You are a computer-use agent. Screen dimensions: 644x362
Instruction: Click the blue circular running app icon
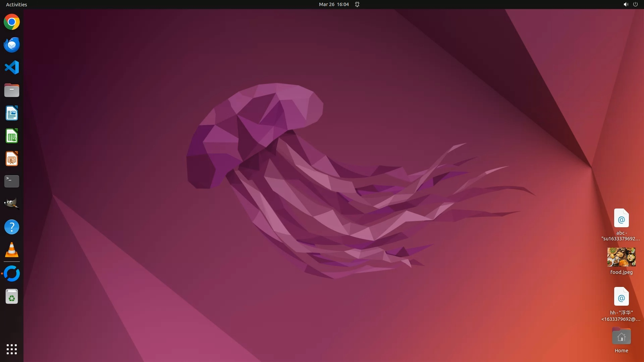12,274
